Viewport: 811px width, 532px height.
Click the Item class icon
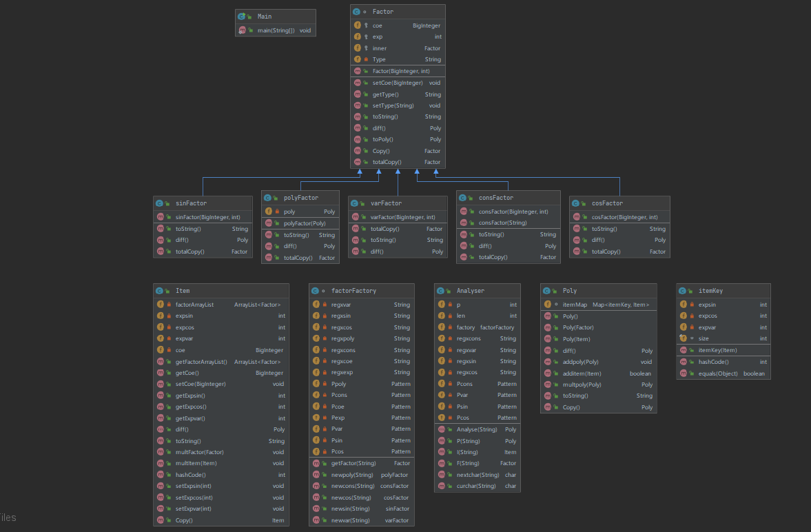(x=159, y=291)
